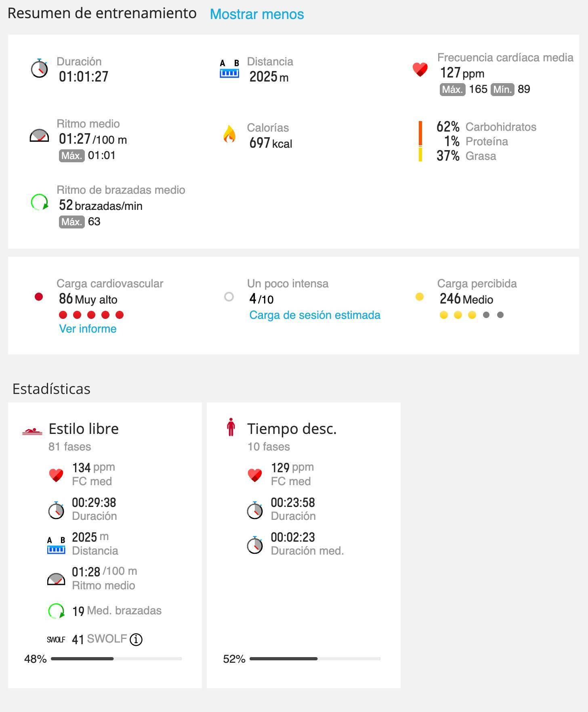Click the Duración stopwatch icon at top

(x=39, y=69)
